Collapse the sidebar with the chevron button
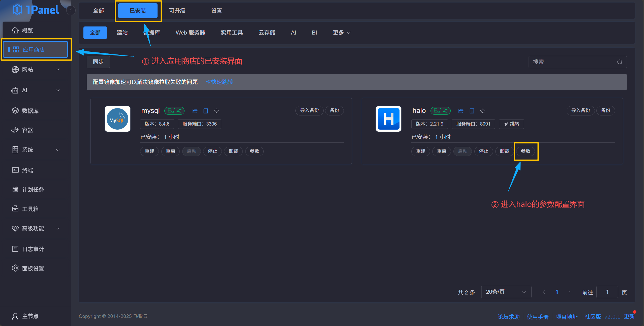The width and height of the screenshot is (644, 326). [x=71, y=10]
